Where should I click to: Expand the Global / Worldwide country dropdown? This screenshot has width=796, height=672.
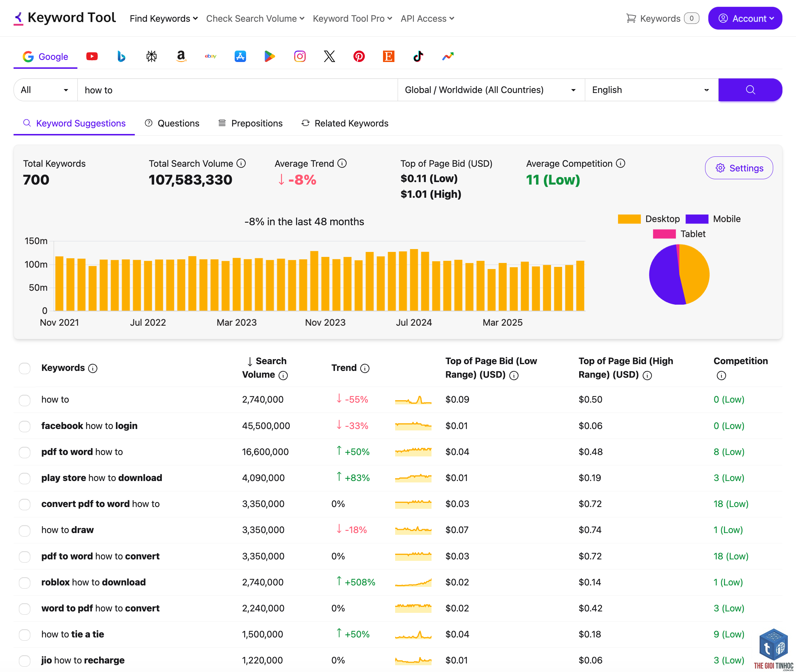(x=491, y=90)
